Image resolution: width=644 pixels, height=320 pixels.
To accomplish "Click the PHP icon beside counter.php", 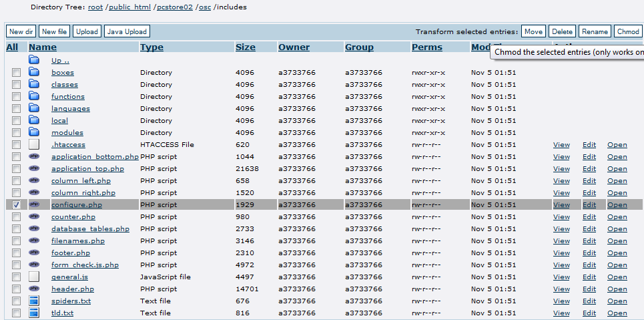I will [x=34, y=216].
